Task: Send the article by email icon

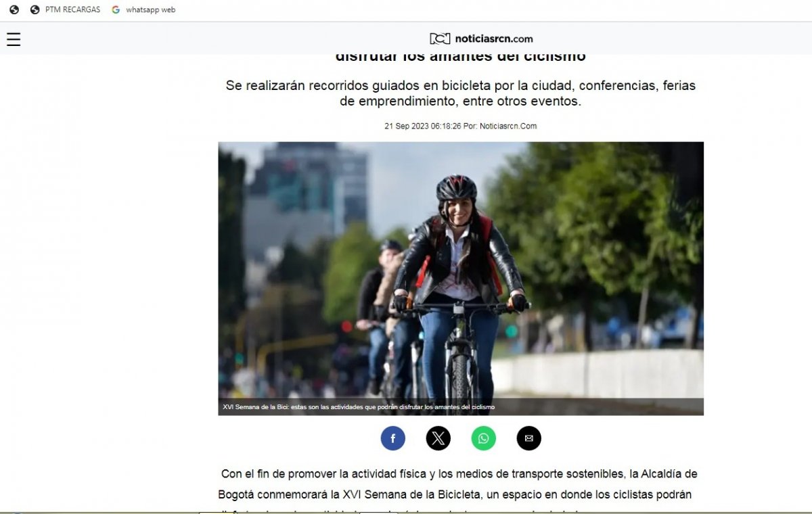Action: [528, 438]
